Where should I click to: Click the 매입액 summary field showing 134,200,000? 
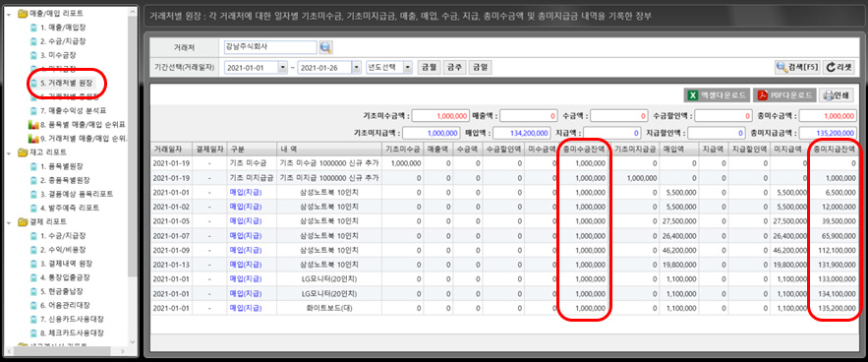click(x=521, y=133)
